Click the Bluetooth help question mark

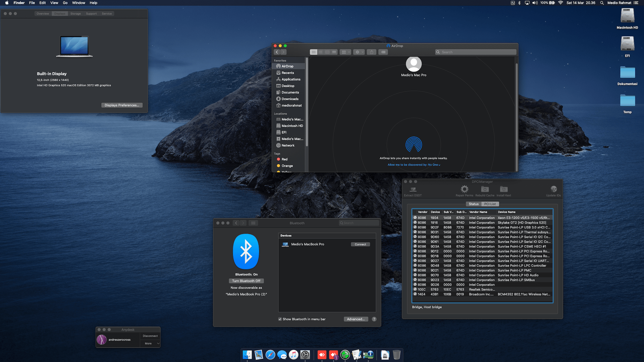point(374,319)
